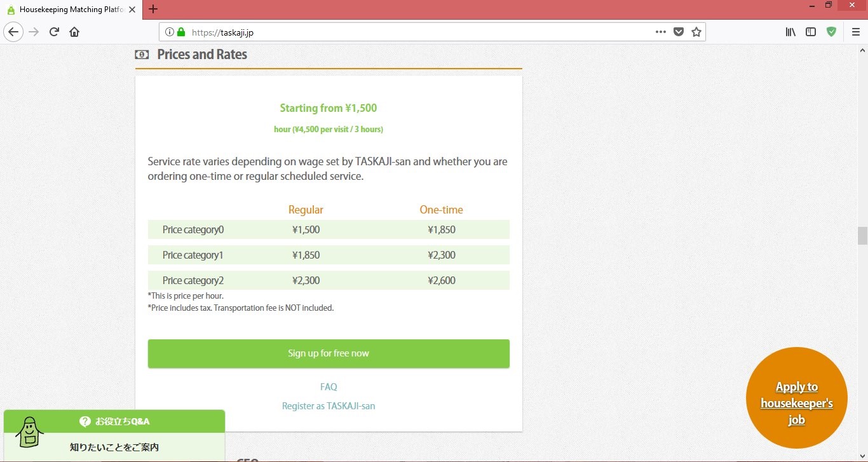Bookmark this page with the star icon
Screen dimensions: 868x462
coord(696,32)
